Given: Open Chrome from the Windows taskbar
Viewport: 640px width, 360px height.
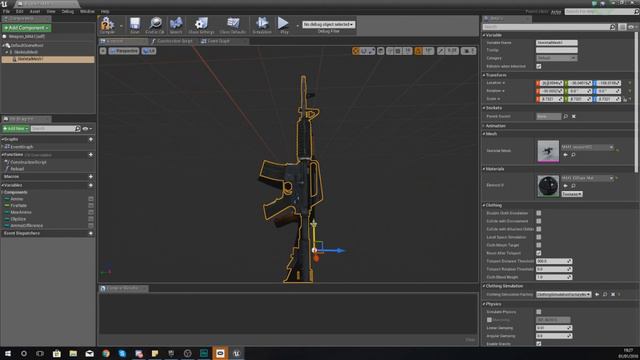Looking at the screenshot, I should (106, 353).
